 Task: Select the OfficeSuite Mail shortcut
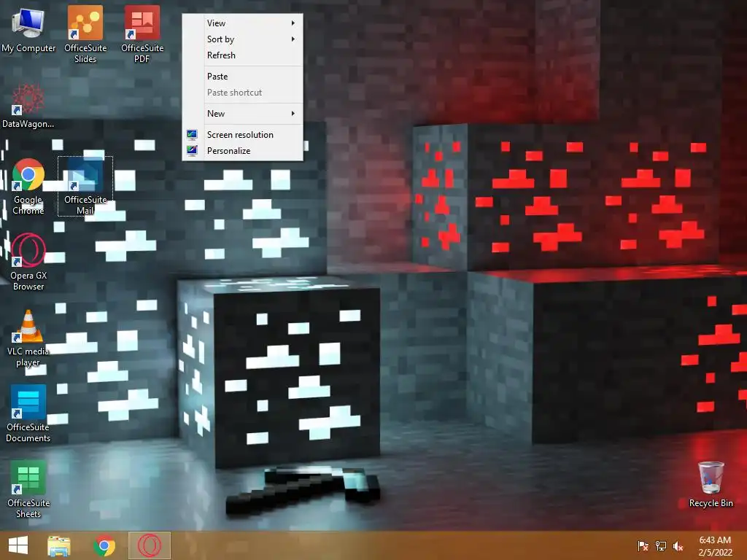pyautogui.click(x=85, y=187)
